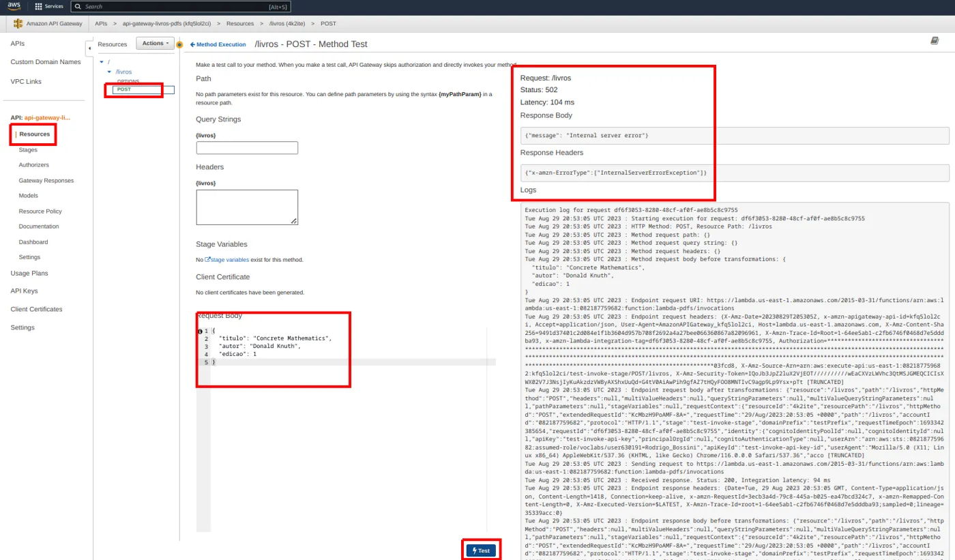This screenshot has height=560, width=955.
Task: Click the API: api-gateway-li... label
Action: (x=40, y=117)
